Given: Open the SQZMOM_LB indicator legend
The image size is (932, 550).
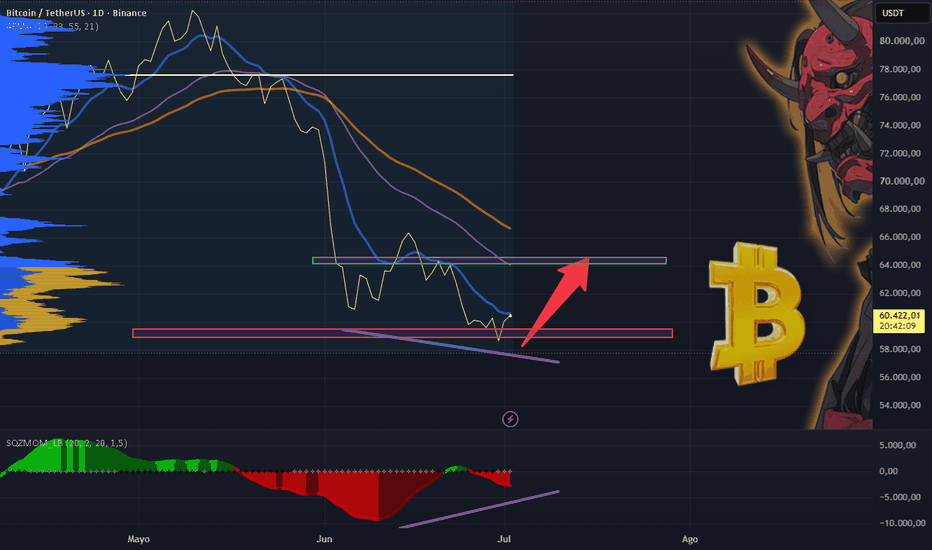Looking at the screenshot, I should coord(67,443).
